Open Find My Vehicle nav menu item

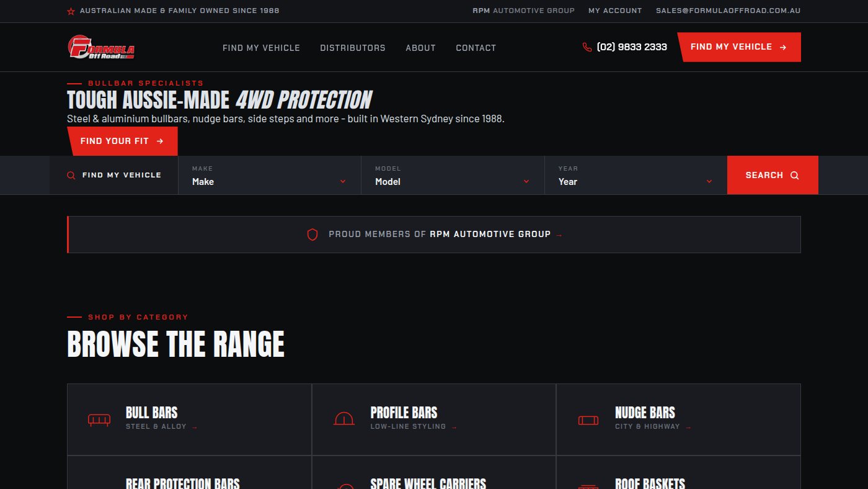pyautogui.click(x=261, y=48)
